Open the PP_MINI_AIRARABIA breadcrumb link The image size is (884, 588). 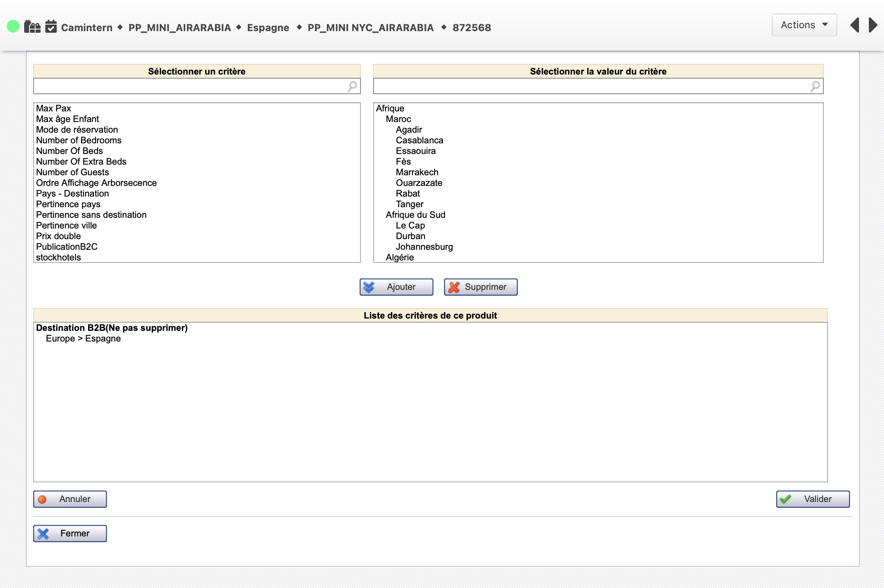(x=179, y=28)
